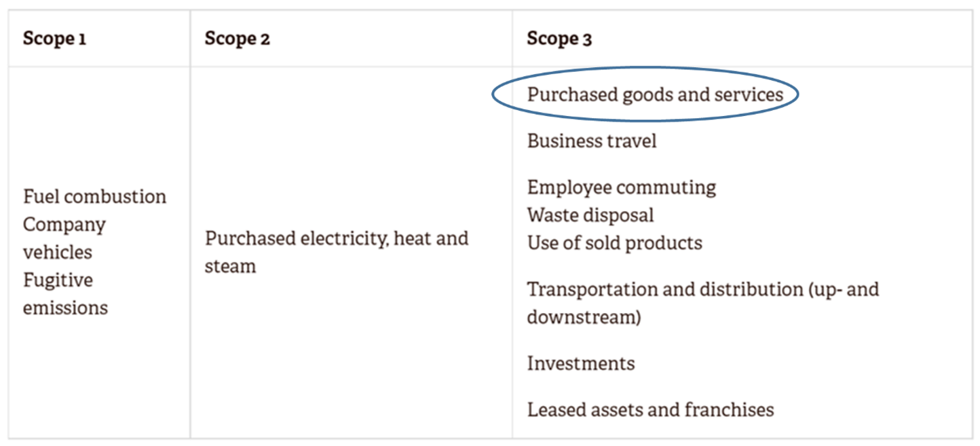Click the Employee commuting entry
Viewport: 980px width, 446px height.
[x=621, y=187]
